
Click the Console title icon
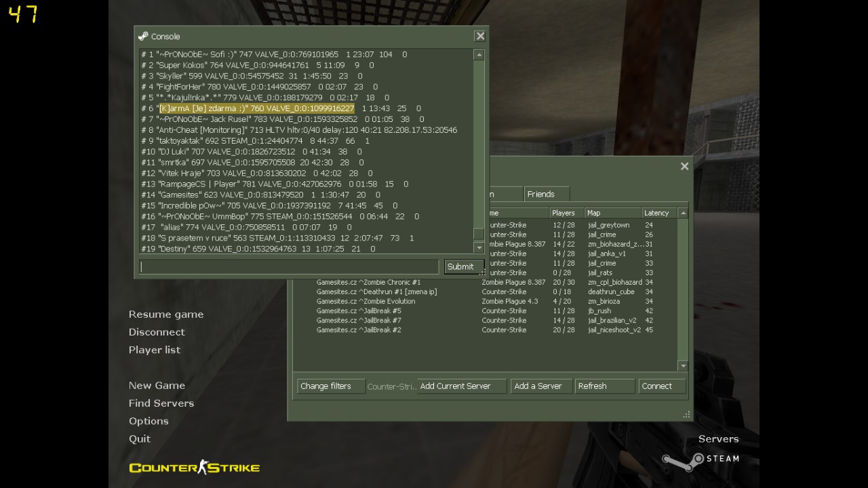tap(142, 37)
